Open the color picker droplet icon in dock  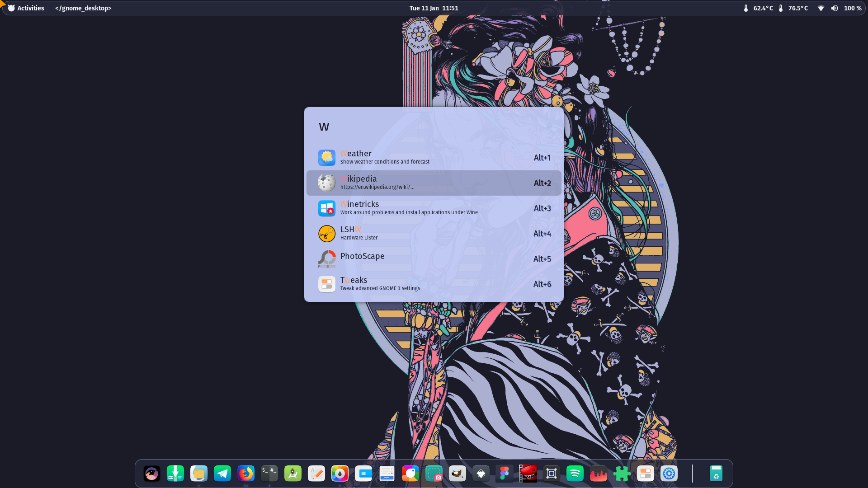[340, 474]
